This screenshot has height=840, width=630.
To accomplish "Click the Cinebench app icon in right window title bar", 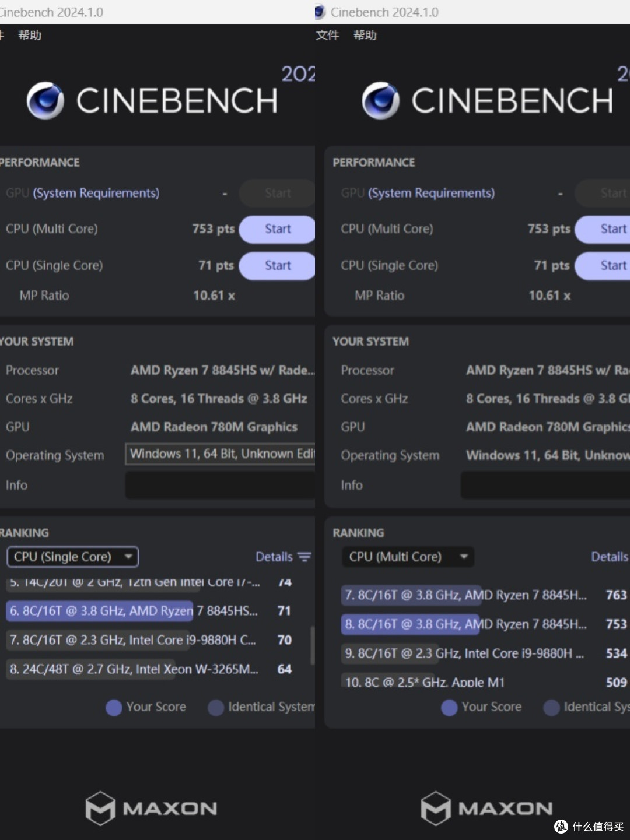I will pyautogui.click(x=320, y=12).
